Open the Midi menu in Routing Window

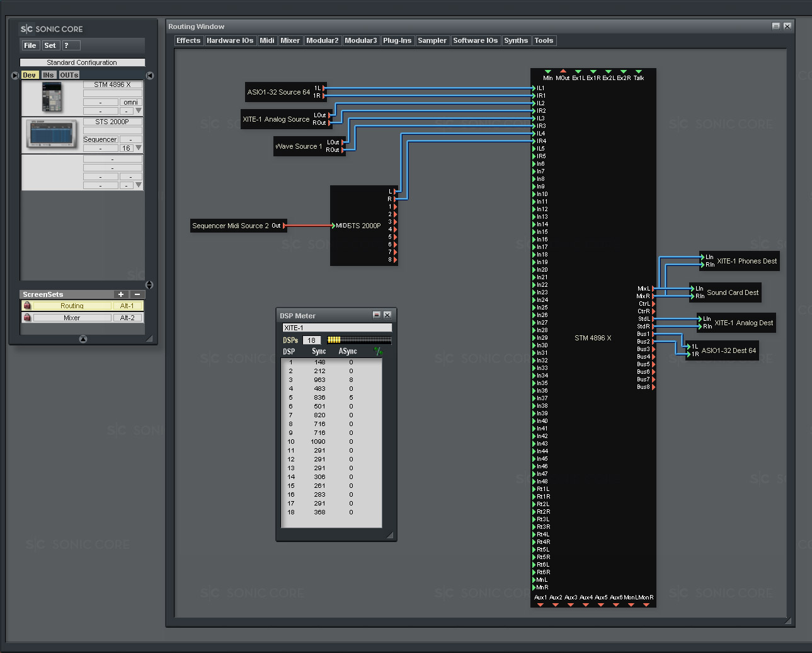(x=267, y=40)
